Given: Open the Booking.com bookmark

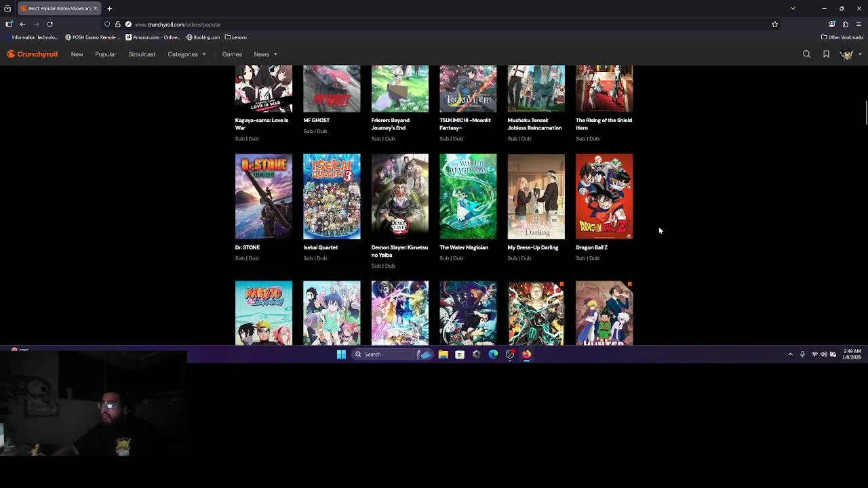Looking at the screenshot, I should pos(203,37).
